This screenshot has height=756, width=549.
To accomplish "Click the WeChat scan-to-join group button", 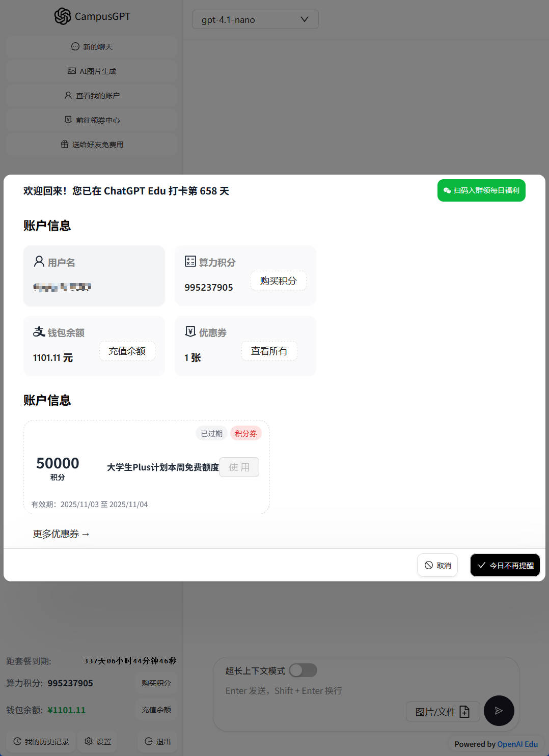I will [x=481, y=190].
